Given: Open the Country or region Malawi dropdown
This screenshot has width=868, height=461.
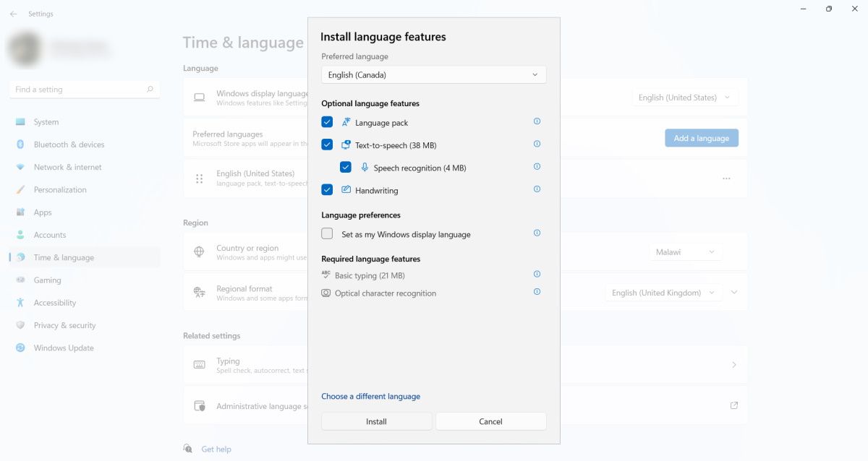Looking at the screenshot, I should pyautogui.click(x=684, y=252).
